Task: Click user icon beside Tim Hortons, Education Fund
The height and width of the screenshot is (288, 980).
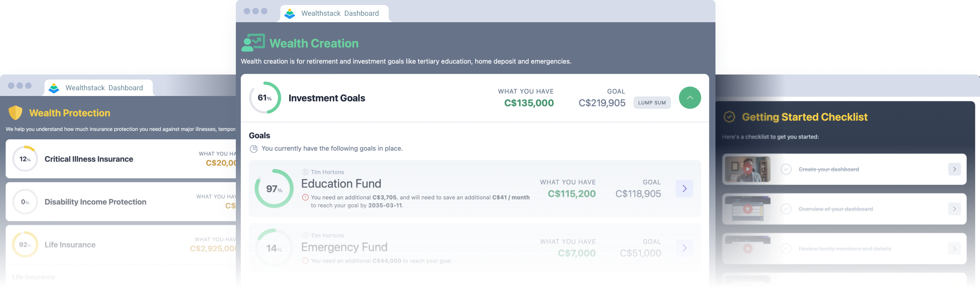Action: 305,172
